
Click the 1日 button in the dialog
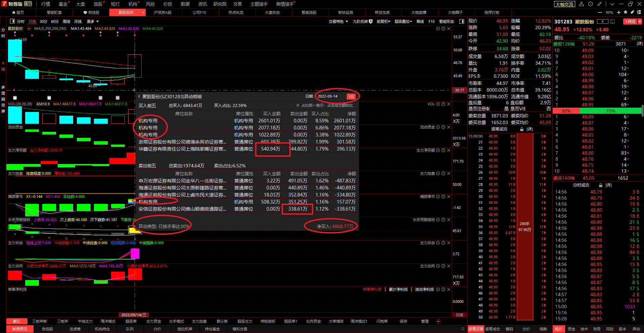click(351, 97)
